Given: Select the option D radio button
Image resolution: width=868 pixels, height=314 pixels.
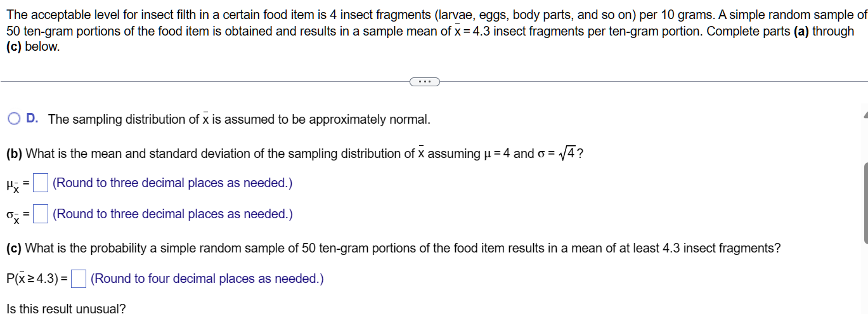Looking at the screenshot, I should click(14, 119).
